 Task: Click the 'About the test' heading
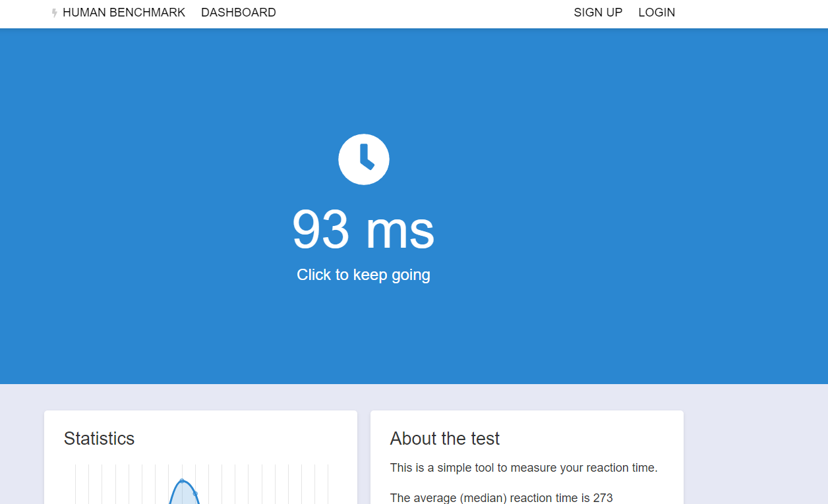click(445, 439)
